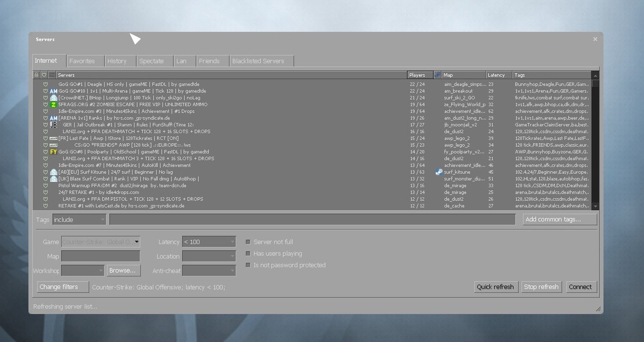Viewport: 644px width, 342px height.
Task: Click the server list scrollbar down arrow
Action: click(596, 206)
